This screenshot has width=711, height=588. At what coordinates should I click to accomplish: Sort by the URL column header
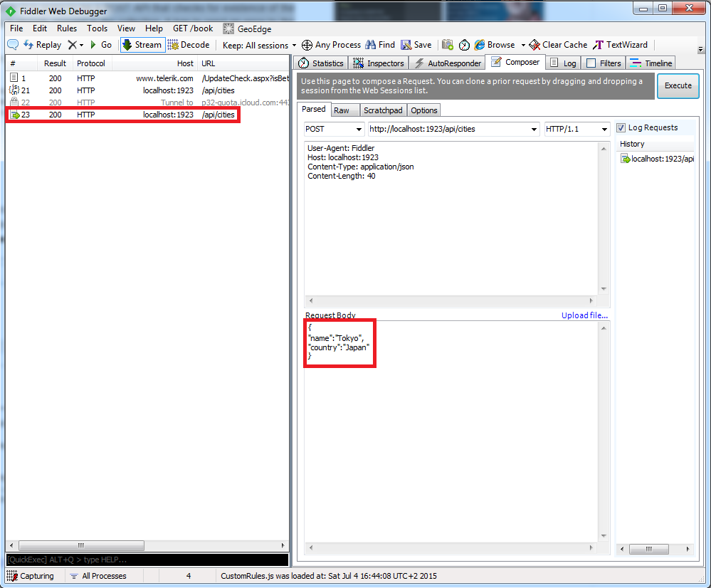pos(244,63)
